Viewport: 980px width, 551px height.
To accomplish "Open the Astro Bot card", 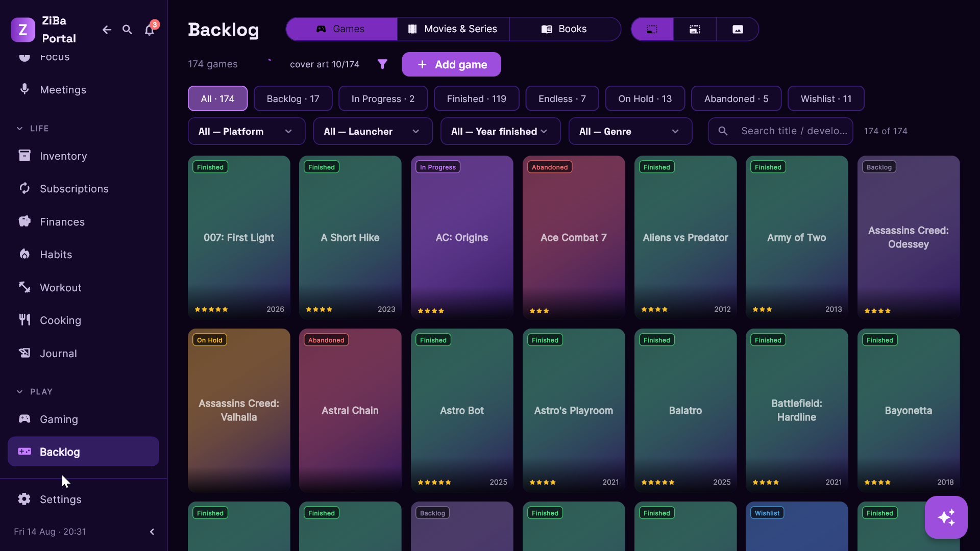I will pos(462,410).
